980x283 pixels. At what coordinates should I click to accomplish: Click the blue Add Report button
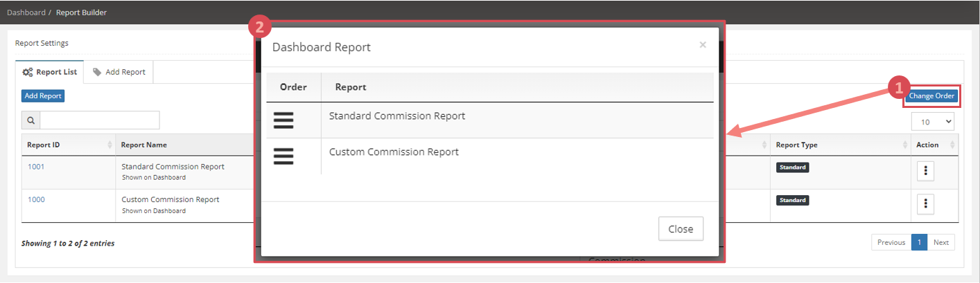point(43,96)
